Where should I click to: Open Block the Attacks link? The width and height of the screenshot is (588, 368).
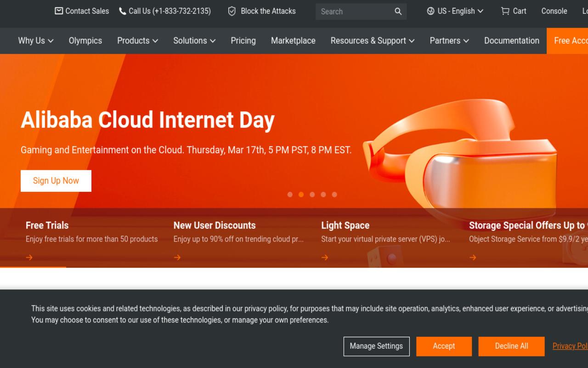(268, 11)
